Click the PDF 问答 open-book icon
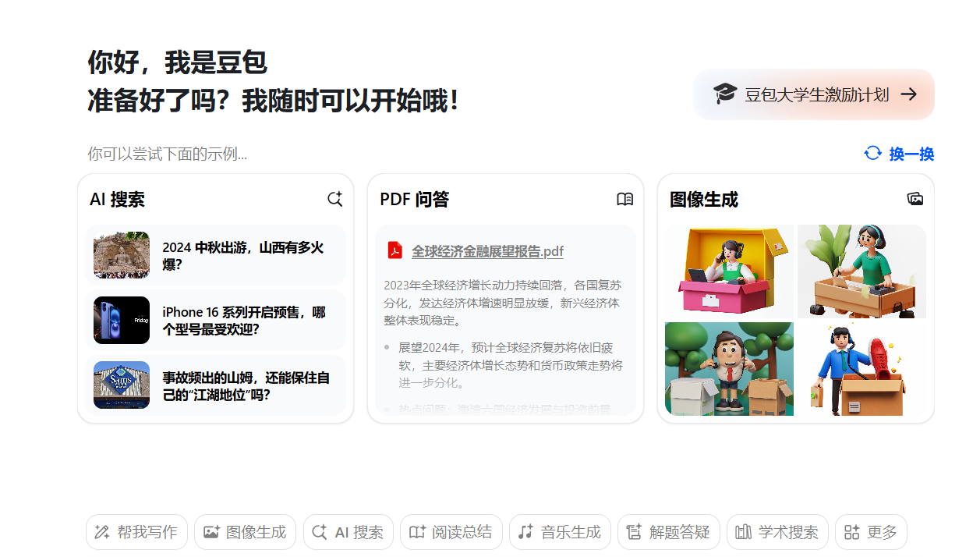This screenshot has height=557, width=980. (624, 199)
